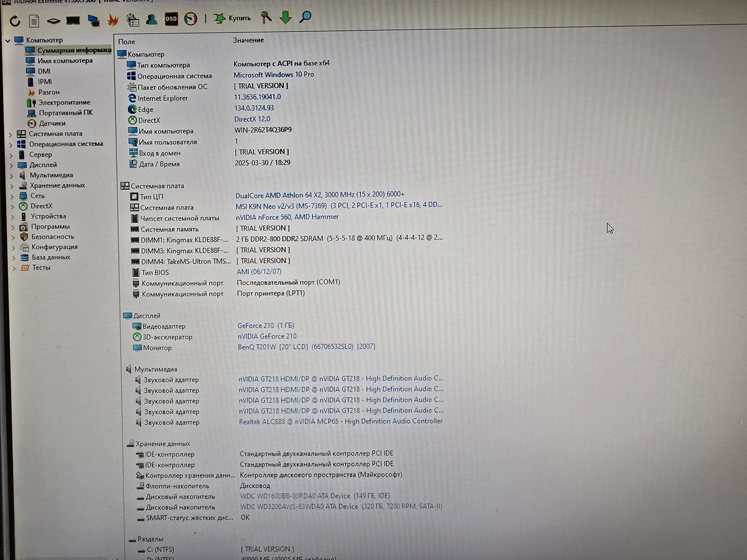Expand the Дисплей tree node
747x560 pixels.
tap(11, 165)
